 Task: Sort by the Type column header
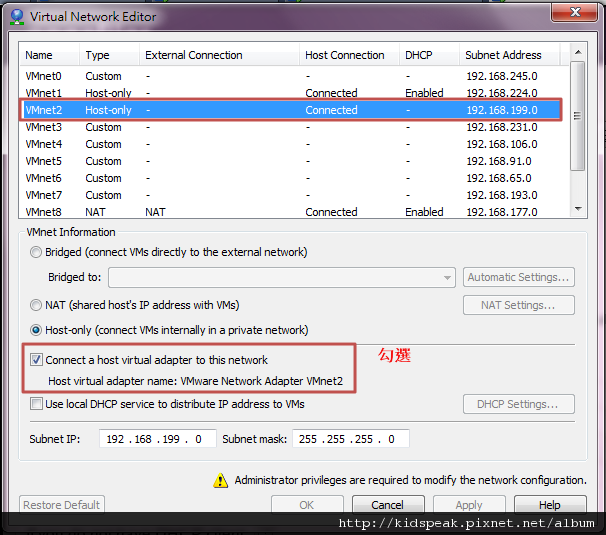click(110, 55)
